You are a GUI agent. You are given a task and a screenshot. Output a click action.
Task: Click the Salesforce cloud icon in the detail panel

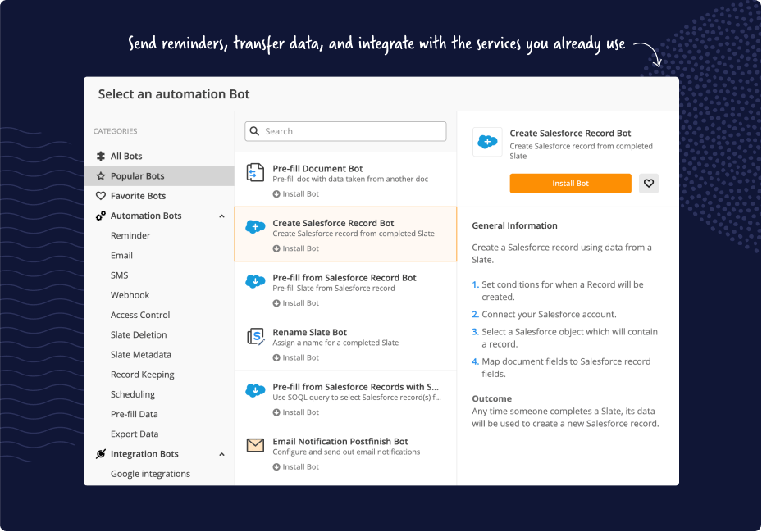point(487,142)
